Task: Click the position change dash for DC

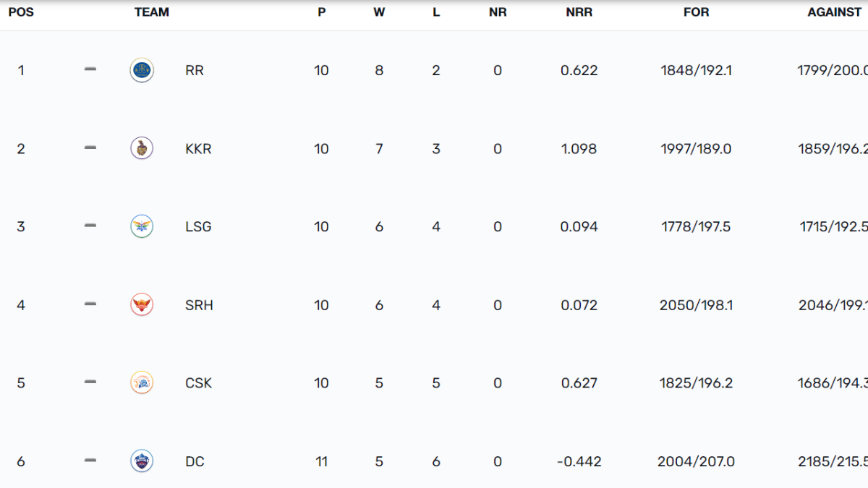Action: [x=90, y=460]
